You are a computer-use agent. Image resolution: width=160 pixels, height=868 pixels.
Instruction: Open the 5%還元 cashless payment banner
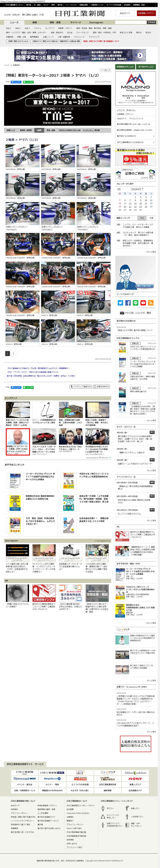pyautogui.click(x=135, y=157)
